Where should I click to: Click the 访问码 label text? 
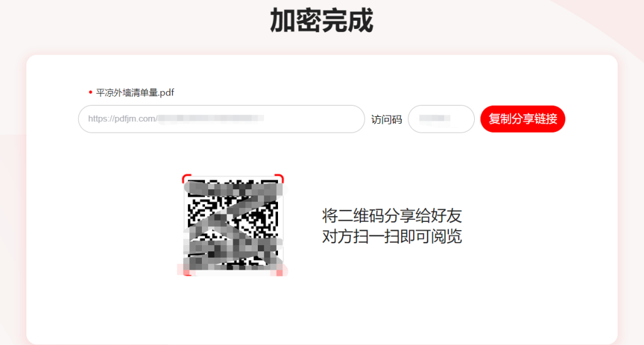(387, 119)
